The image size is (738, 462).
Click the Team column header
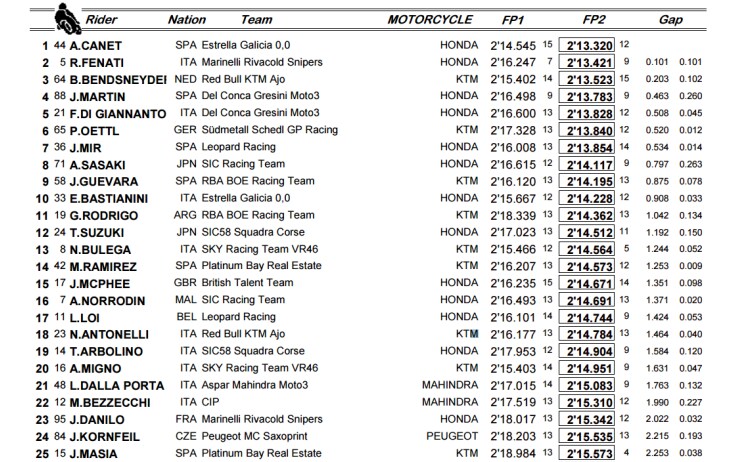pyautogui.click(x=257, y=20)
